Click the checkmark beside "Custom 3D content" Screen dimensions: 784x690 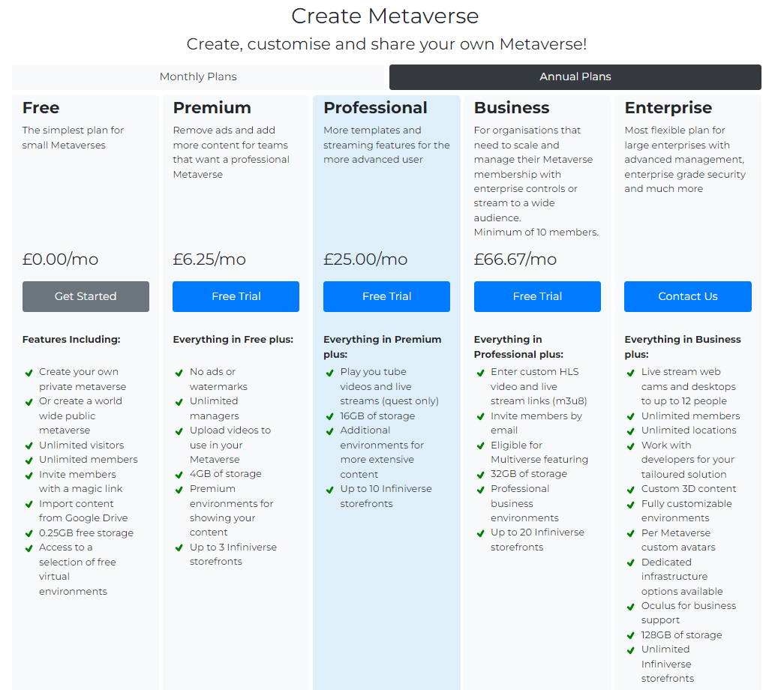(631, 489)
